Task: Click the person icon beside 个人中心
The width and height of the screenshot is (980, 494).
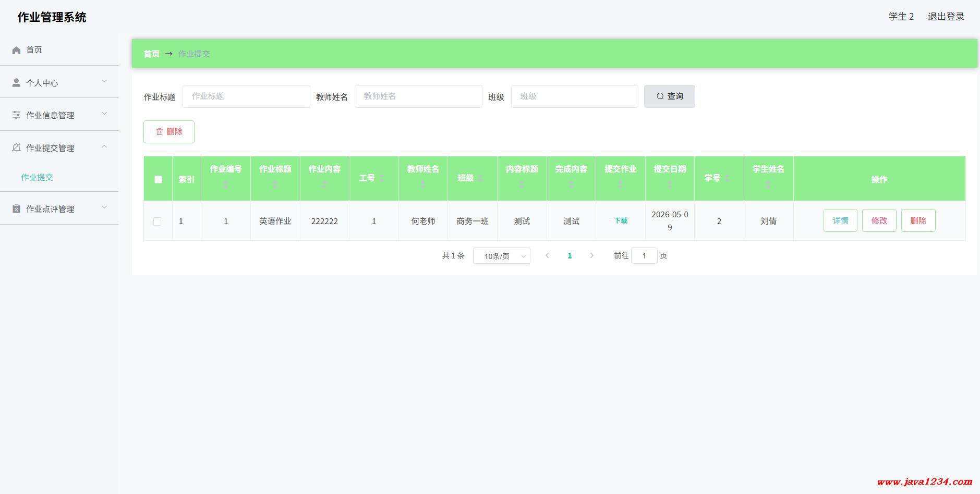Action: (x=16, y=83)
